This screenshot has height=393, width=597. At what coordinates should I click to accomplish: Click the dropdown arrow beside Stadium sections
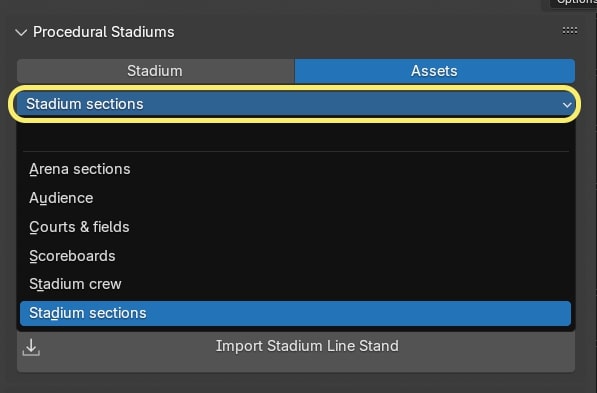(567, 105)
